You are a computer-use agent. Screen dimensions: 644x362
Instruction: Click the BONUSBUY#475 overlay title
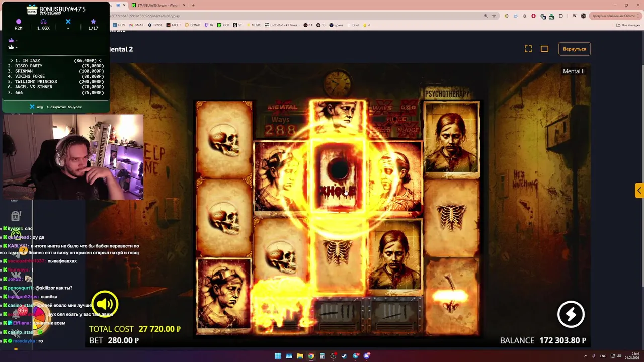pyautogui.click(x=63, y=9)
